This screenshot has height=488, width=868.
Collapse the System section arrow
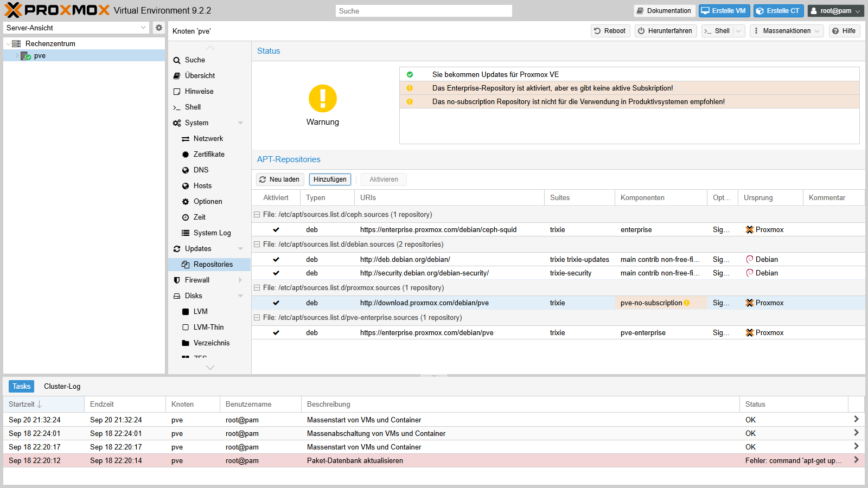[240, 123]
